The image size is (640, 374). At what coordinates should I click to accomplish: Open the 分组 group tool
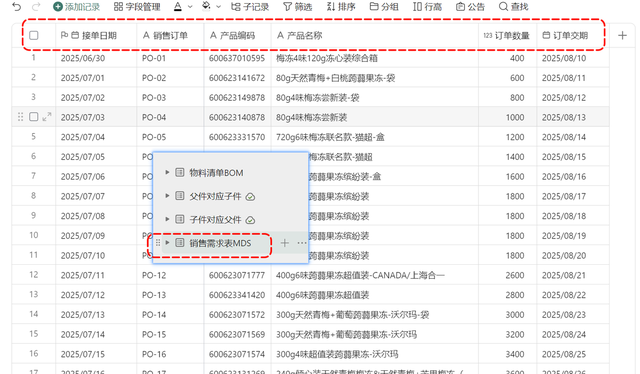[384, 7]
